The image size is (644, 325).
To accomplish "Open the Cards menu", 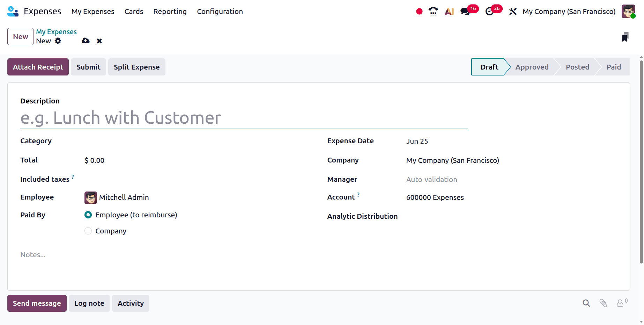I will pyautogui.click(x=134, y=12).
